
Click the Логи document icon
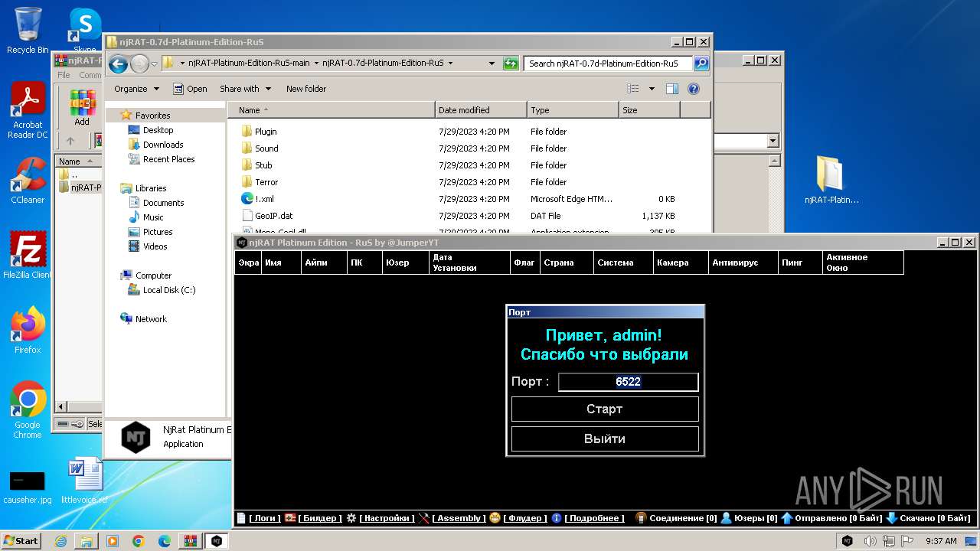tap(241, 518)
